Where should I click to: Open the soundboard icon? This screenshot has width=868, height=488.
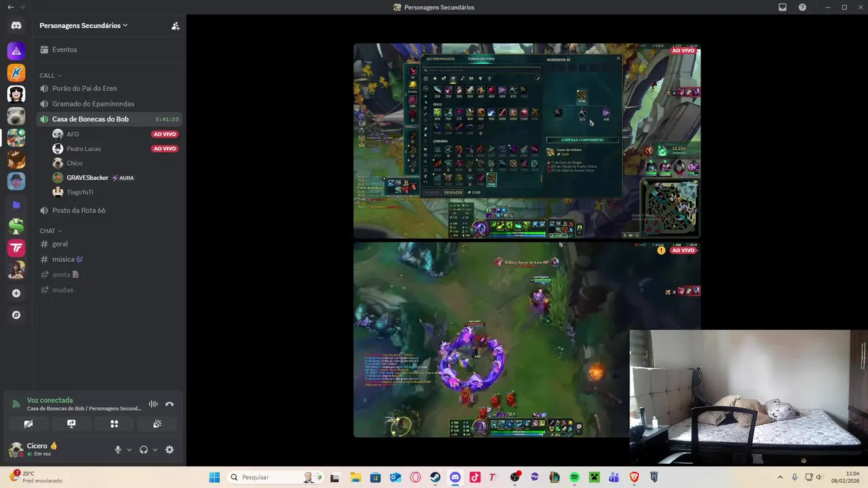(x=157, y=424)
